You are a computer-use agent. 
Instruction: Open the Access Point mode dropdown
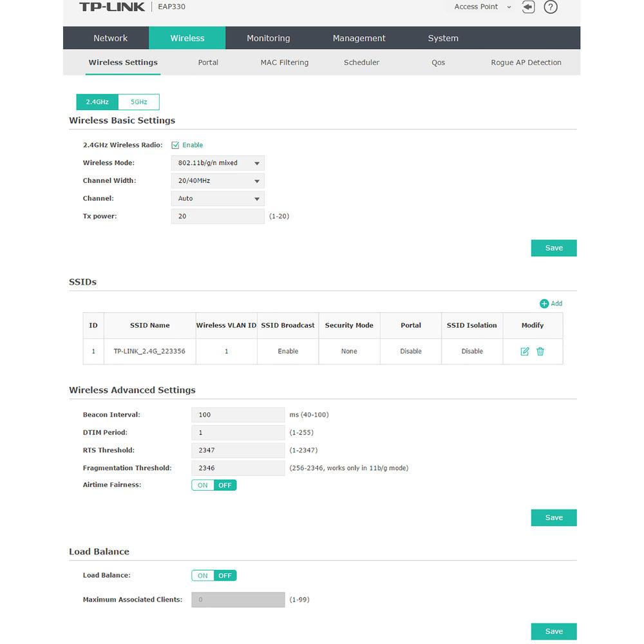pos(482,7)
